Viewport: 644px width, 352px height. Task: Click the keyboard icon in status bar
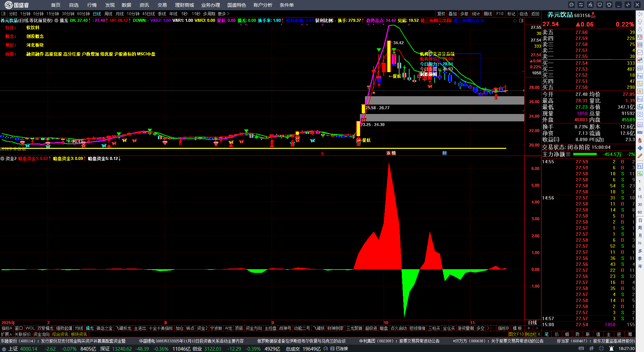tap(581, 349)
